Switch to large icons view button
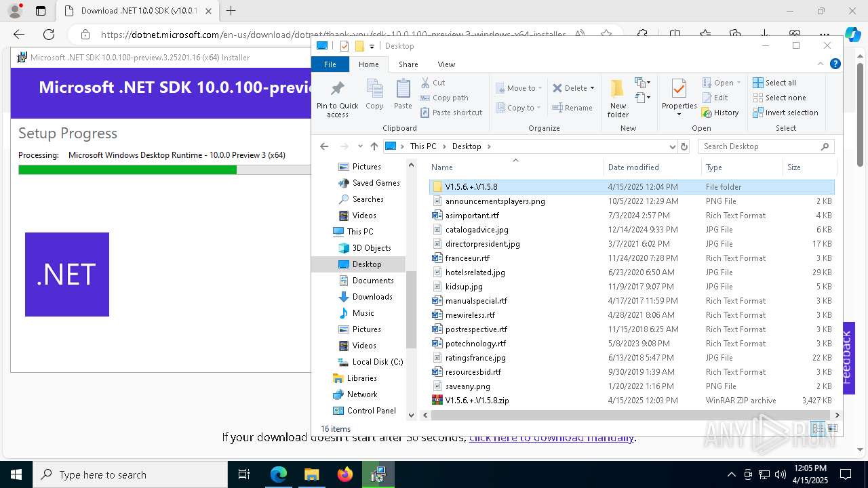The height and width of the screenshot is (488, 868). click(833, 428)
